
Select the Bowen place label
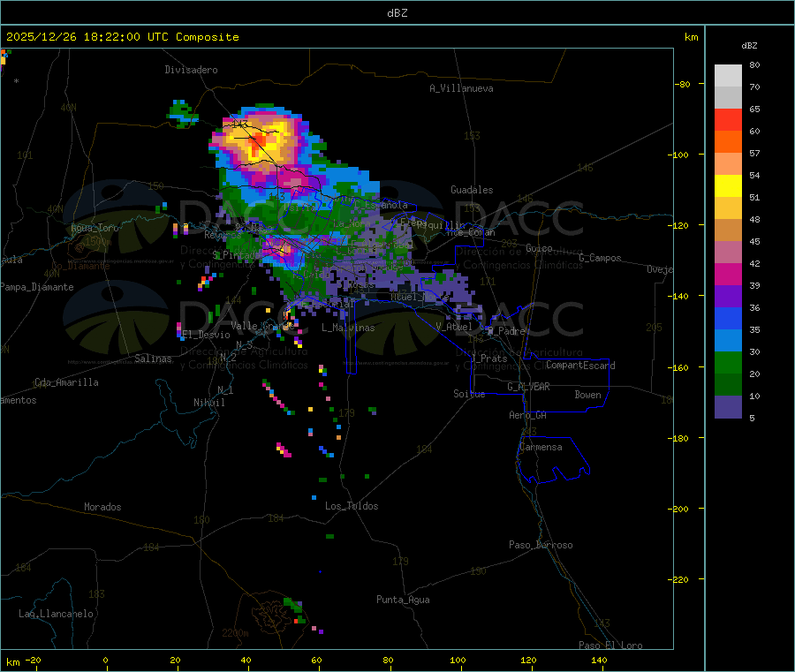(587, 395)
